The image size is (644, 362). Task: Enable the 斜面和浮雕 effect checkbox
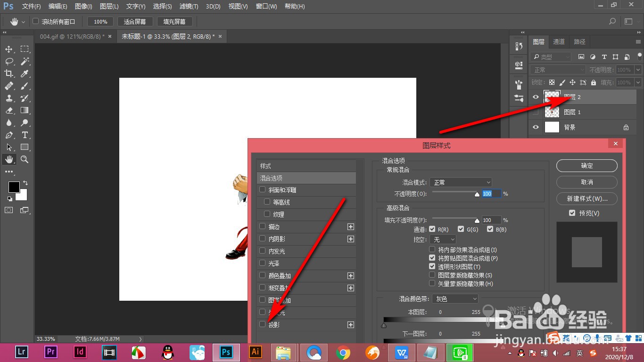(263, 189)
